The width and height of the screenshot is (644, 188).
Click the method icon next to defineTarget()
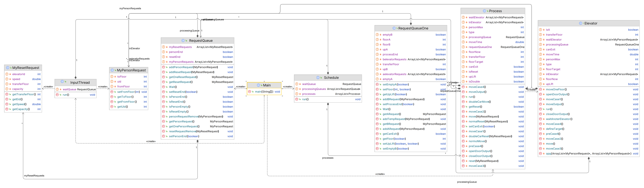pyautogui.click(x=541, y=129)
